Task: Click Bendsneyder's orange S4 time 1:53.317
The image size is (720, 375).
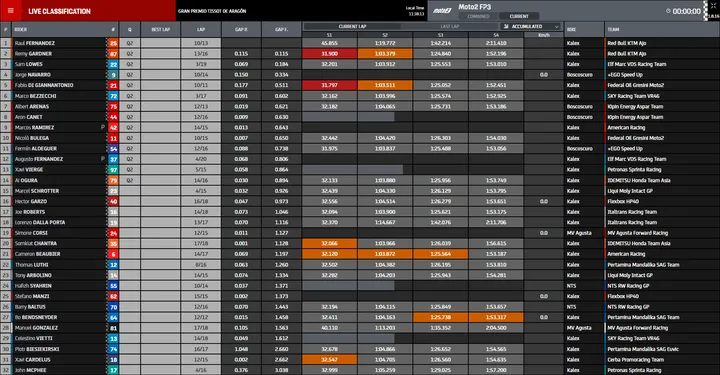Action: 496,318
